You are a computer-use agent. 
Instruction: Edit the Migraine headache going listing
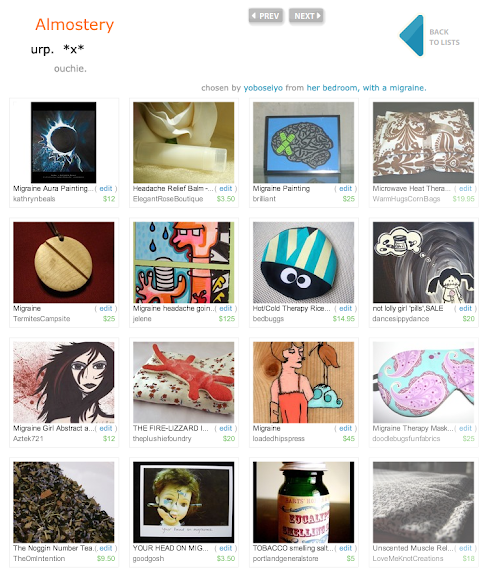[226, 309]
